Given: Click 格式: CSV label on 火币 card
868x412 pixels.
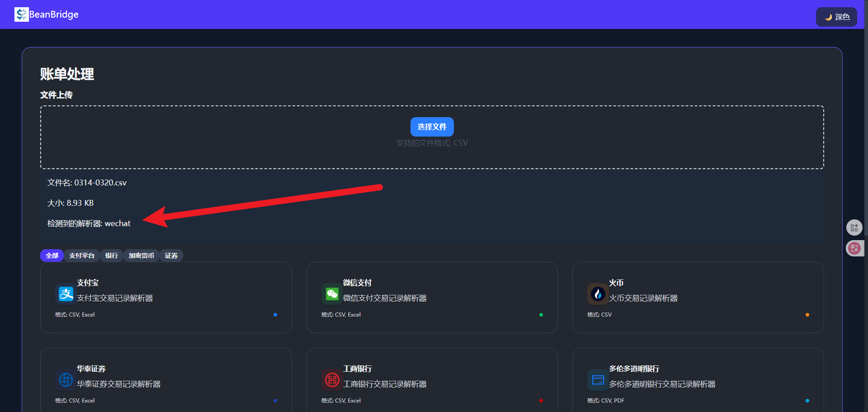Looking at the screenshot, I should 599,315.
